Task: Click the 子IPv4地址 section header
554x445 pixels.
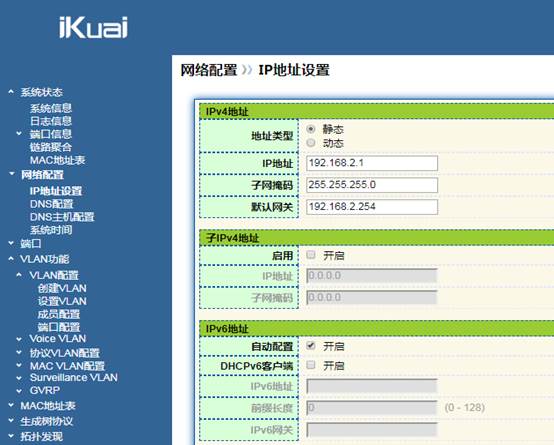Action: 377,238
